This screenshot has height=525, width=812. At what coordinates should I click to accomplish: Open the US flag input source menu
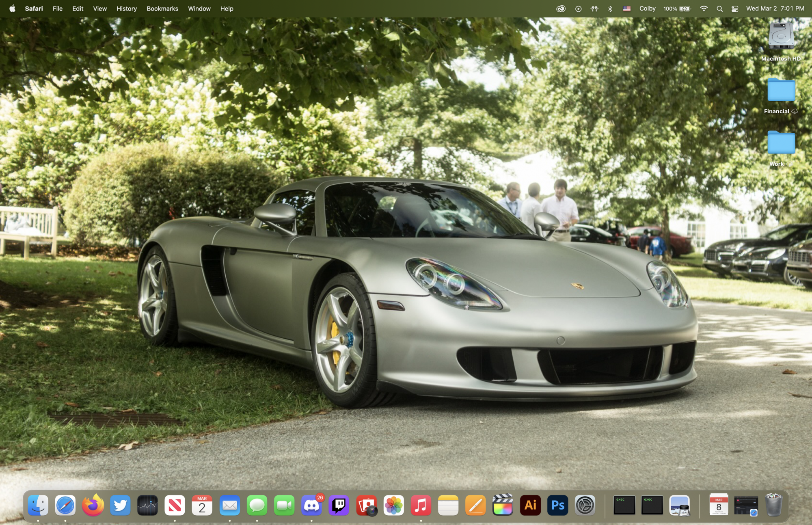point(627,9)
